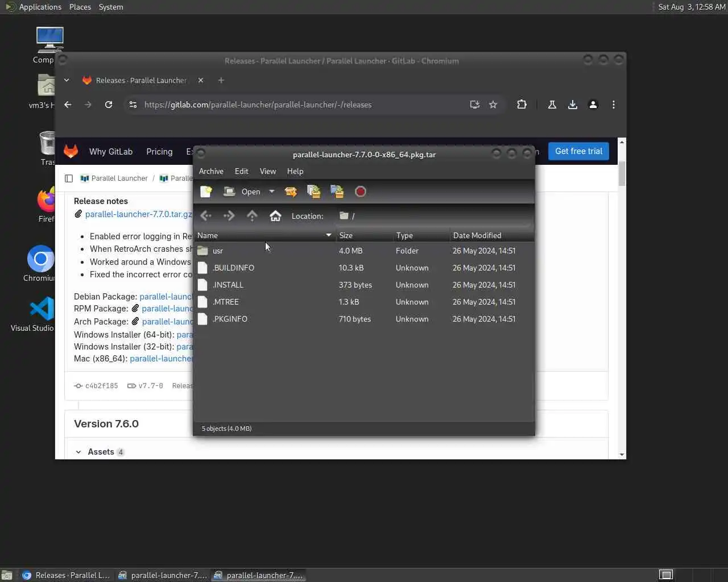Click the 4.0 MB size cell
This screenshot has height=582, width=728.
pyautogui.click(x=350, y=251)
